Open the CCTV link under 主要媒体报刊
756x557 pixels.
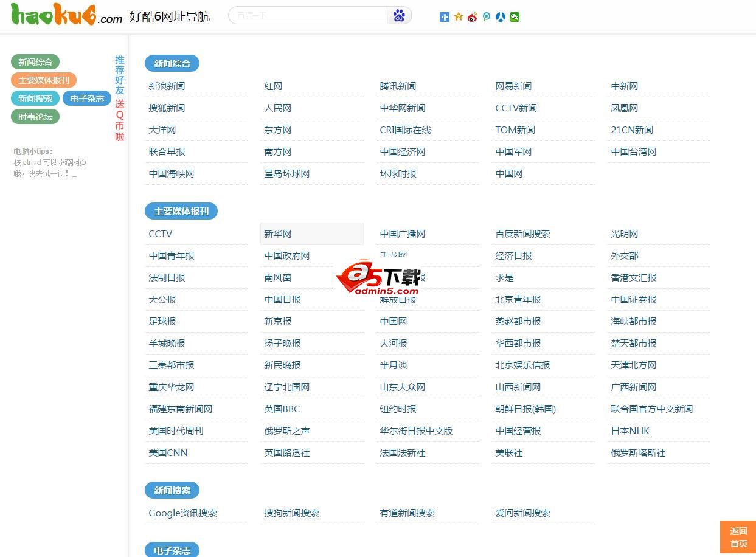click(160, 234)
